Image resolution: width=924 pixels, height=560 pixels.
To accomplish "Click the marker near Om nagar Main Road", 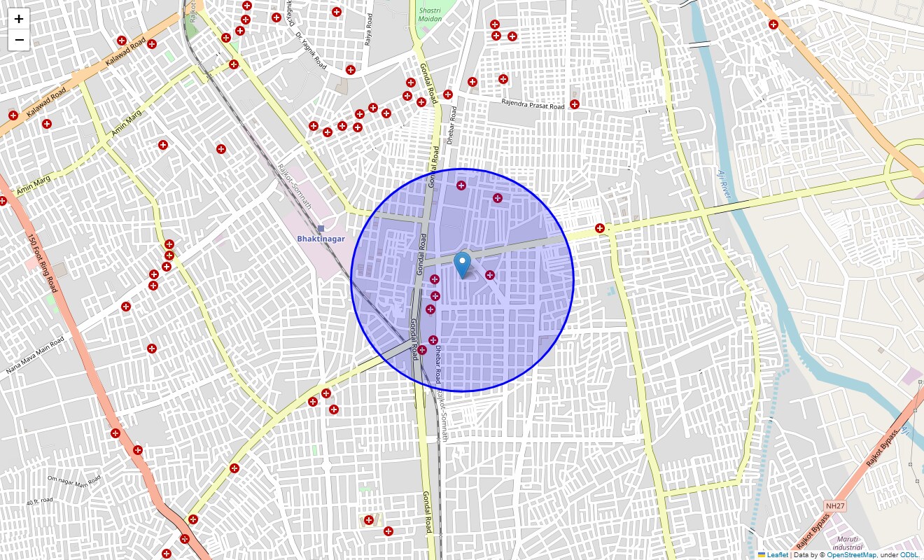I will pos(139,451).
